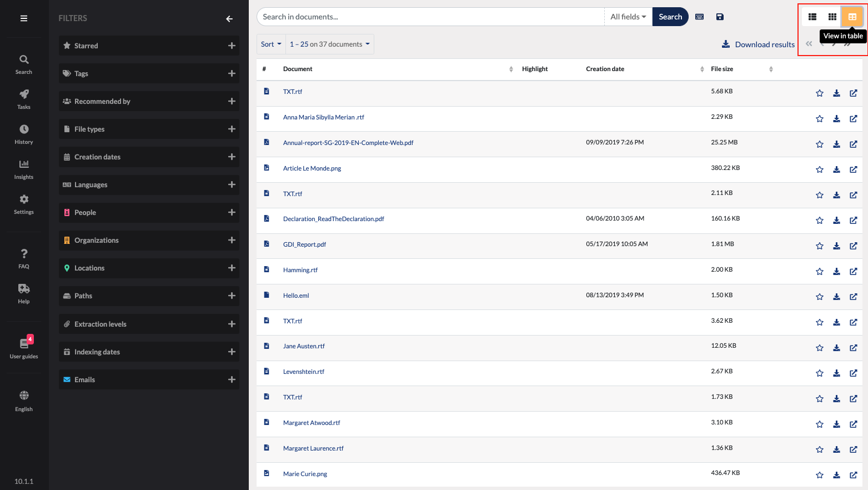Viewport: 868px width, 490px height.
Task: Open User guides in the sidebar
Action: [x=24, y=348]
